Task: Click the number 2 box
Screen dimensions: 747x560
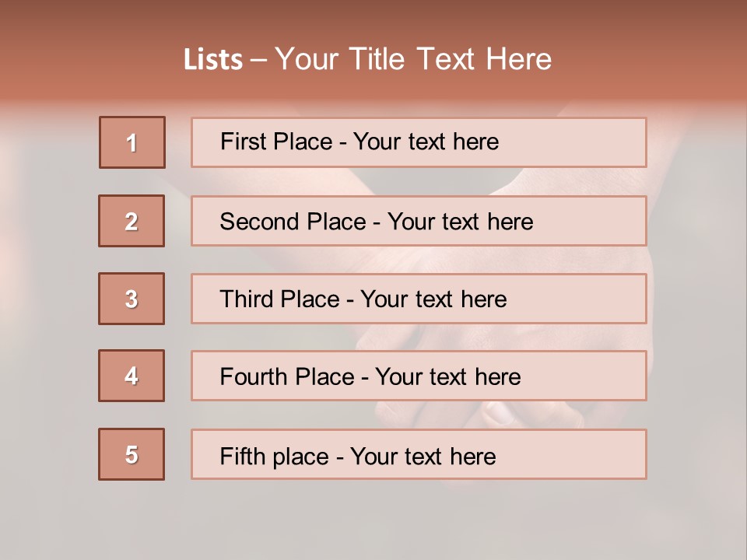Action: [132, 221]
